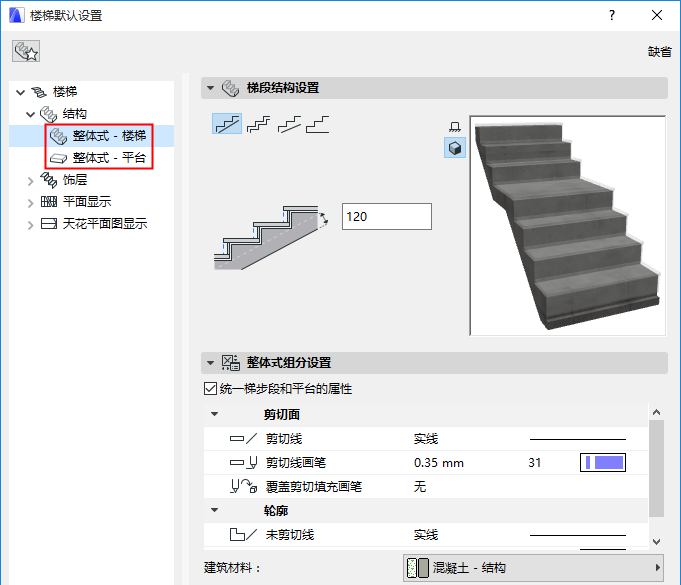Click the 3D stair preview image

567,225
